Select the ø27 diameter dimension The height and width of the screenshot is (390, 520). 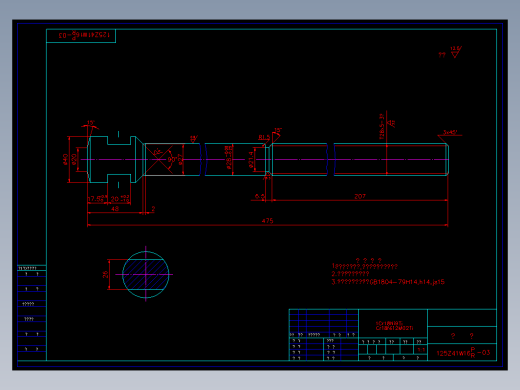(180, 159)
